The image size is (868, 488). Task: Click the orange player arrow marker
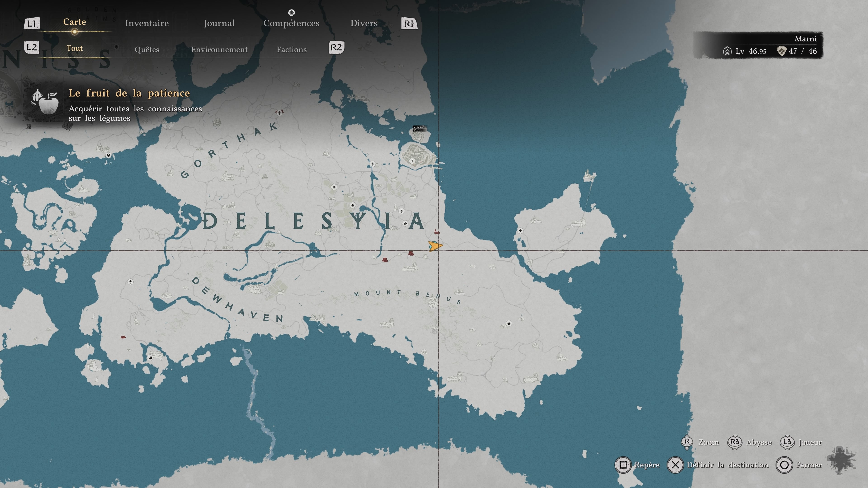click(435, 246)
